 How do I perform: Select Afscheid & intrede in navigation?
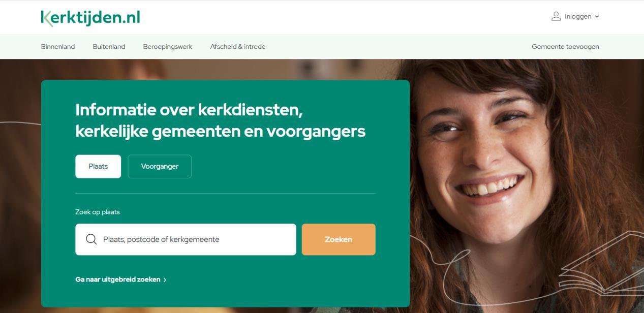(x=238, y=47)
